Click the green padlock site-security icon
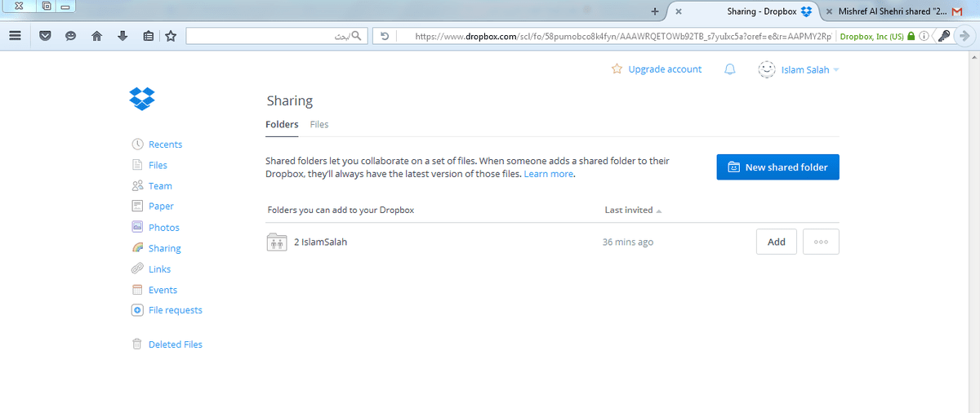Image resolution: width=980 pixels, height=413 pixels. click(911, 36)
